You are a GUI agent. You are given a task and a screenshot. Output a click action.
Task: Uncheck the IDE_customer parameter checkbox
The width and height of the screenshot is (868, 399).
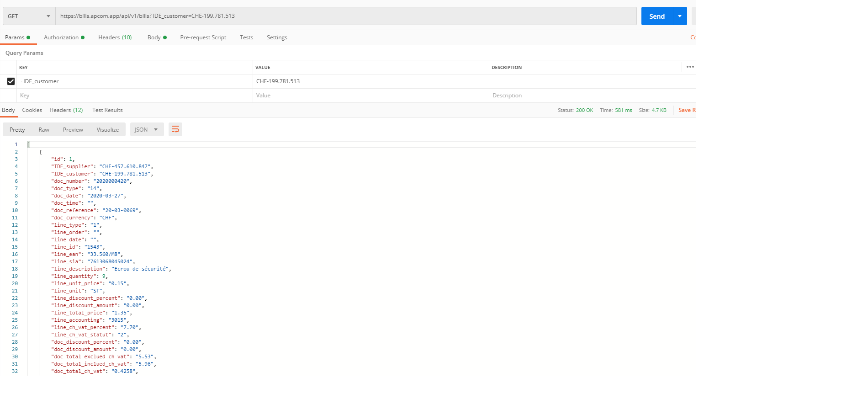pos(11,81)
